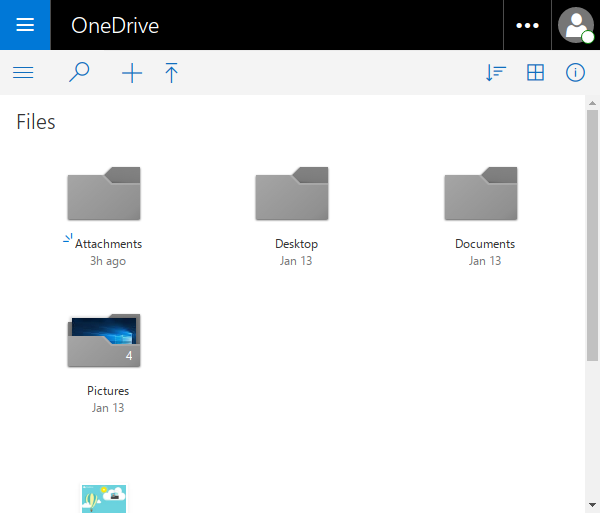The image size is (600, 513).
Task: Open the sort options icon
Action: click(x=496, y=72)
